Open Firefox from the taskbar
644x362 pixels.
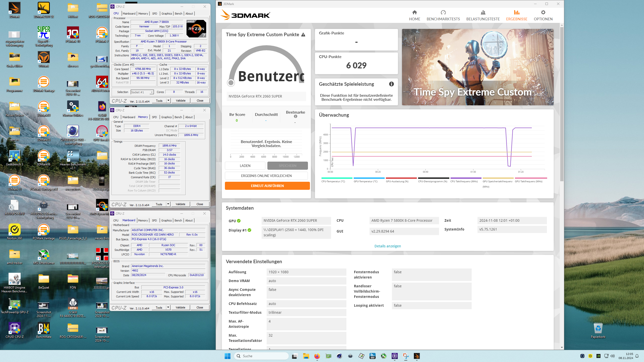[317, 356]
